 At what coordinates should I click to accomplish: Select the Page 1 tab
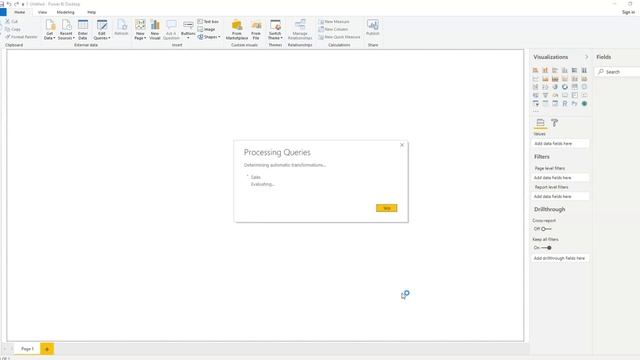pos(27,349)
